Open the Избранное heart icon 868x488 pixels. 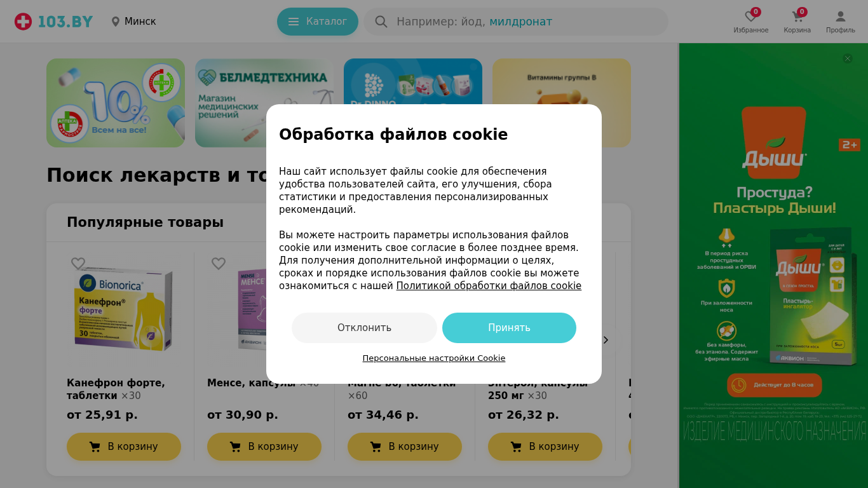pos(750,17)
